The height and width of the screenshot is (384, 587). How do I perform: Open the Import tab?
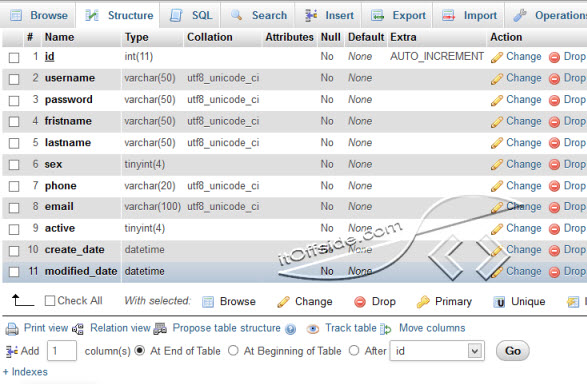pos(469,15)
